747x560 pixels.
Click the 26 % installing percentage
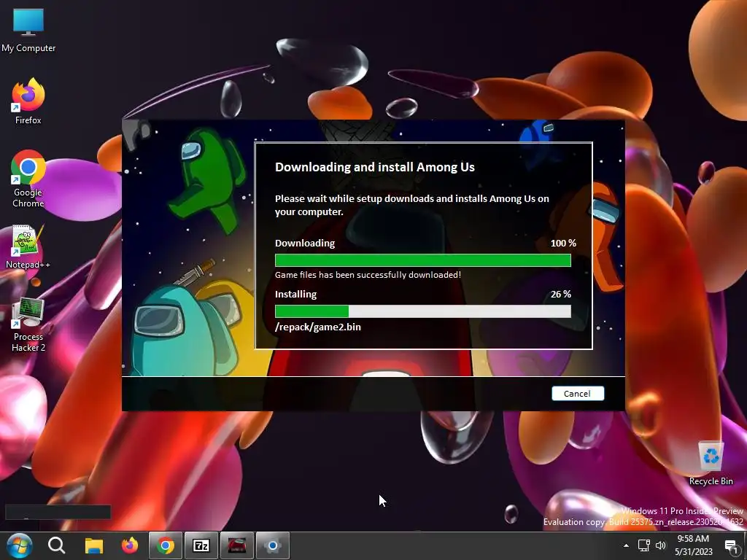[561, 295]
